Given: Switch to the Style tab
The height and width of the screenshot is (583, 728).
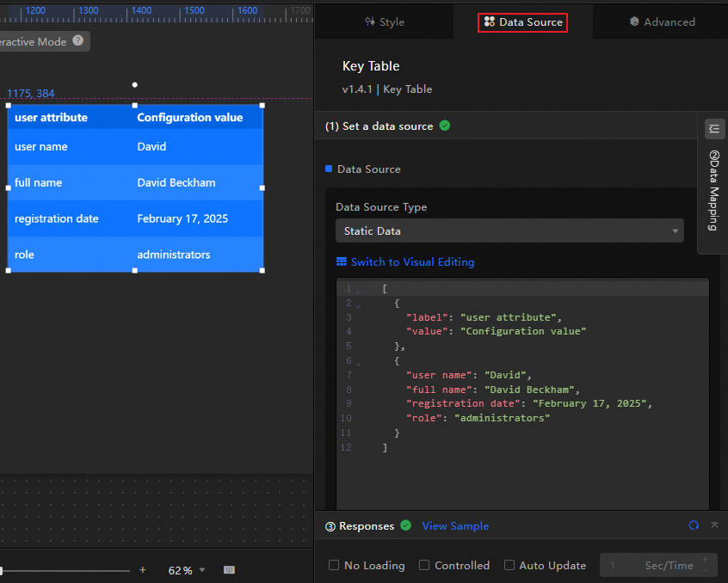Looking at the screenshot, I should pyautogui.click(x=384, y=22).
